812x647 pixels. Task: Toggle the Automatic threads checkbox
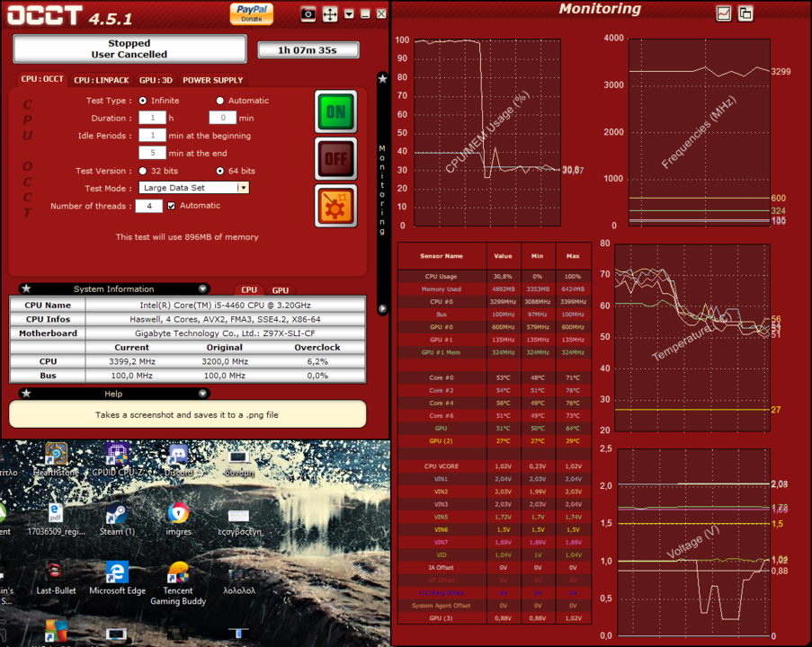click(x=172, y=206)
